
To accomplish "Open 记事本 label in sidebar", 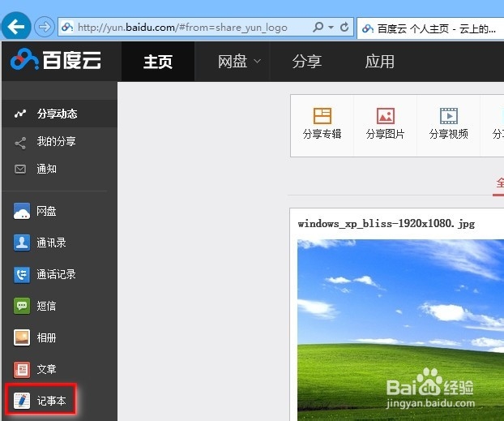I will pos(51,401).
